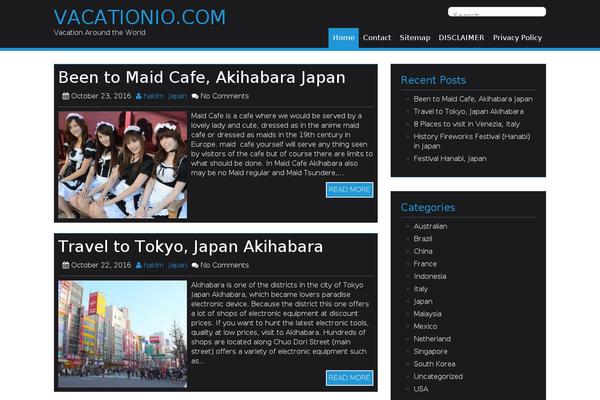
Task: Open the DISCLAIMER navigation item
Action: pyautogui.click(x=461, y=38)
